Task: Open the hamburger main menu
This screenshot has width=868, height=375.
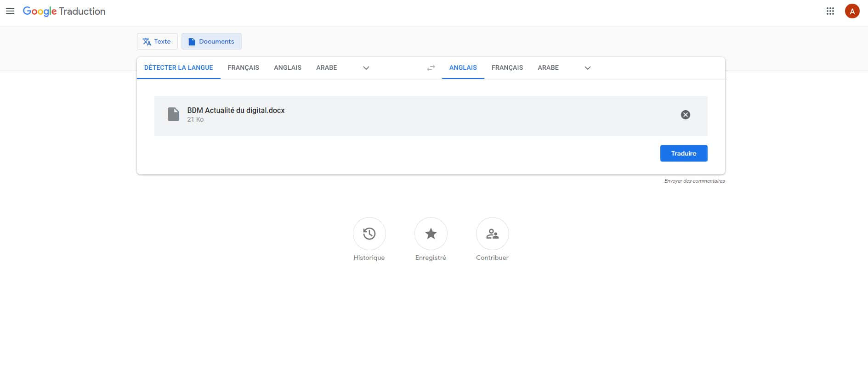Action: pyautogui.click(x=10, y=11)
